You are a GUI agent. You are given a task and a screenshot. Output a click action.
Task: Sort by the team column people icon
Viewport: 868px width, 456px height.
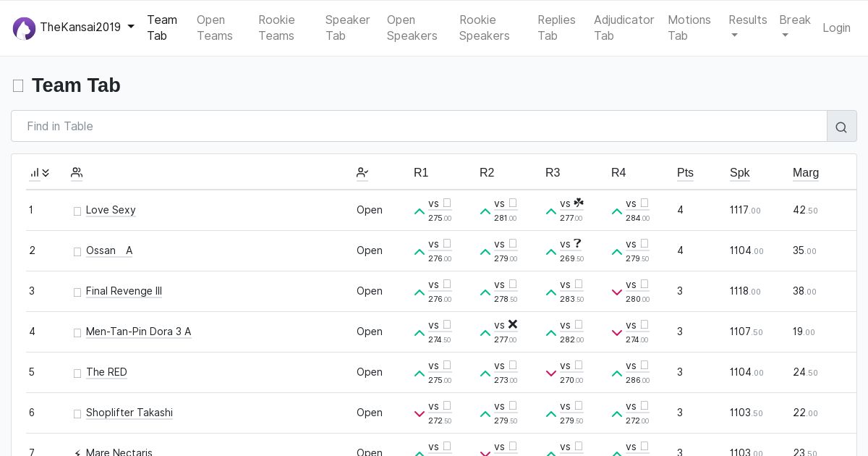(x=77, y=173)
